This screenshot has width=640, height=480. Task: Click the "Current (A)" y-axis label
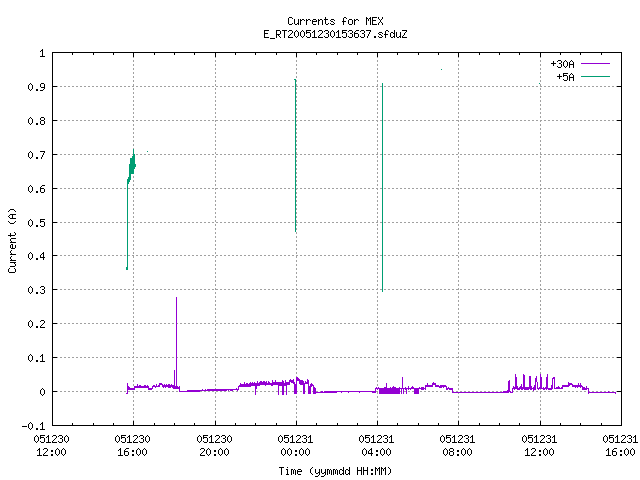tap(12, 240)
